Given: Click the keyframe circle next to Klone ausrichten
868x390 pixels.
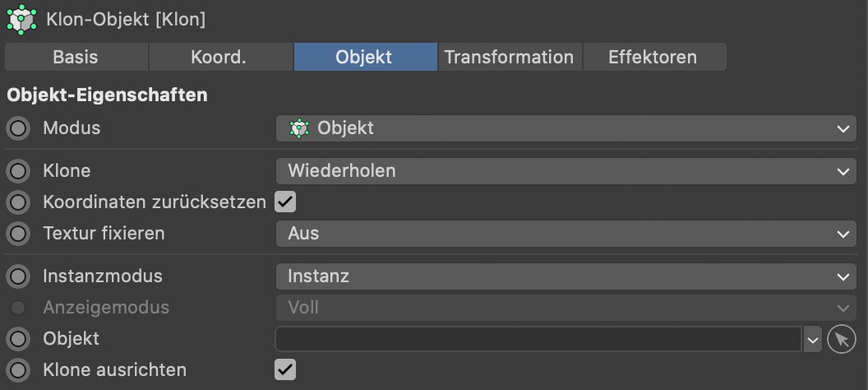Looking at the screenshot, I should 17,370.
